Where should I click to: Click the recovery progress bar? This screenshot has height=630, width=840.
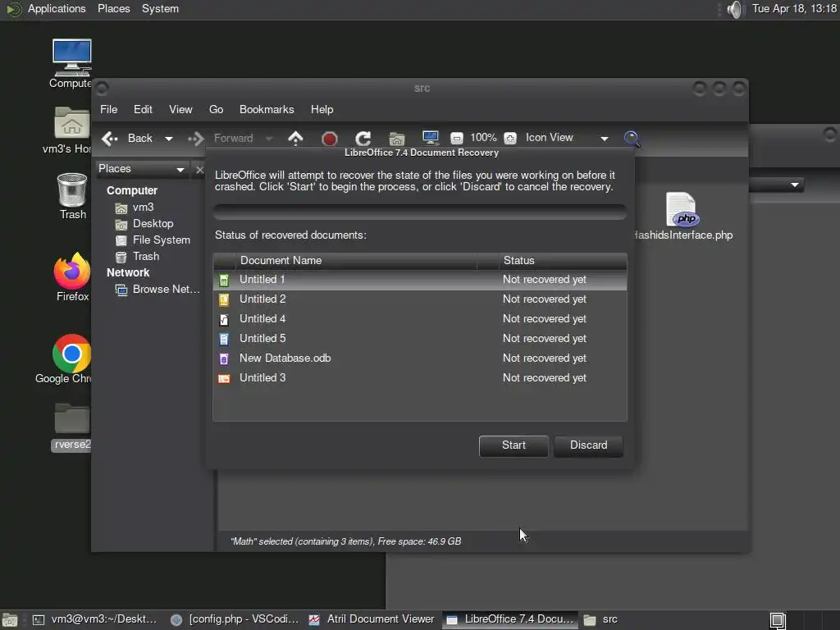419,212
